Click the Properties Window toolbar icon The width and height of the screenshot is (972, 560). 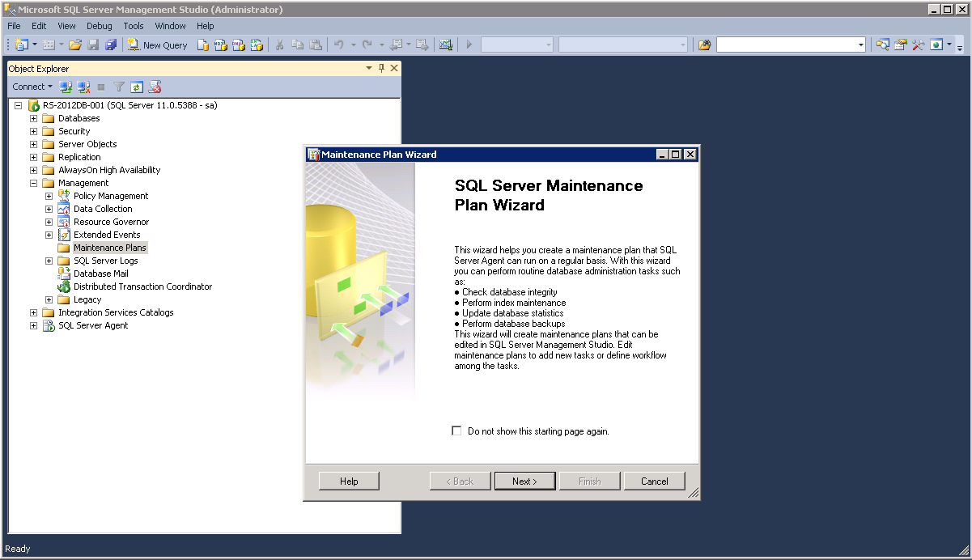(x=900, y=45)
